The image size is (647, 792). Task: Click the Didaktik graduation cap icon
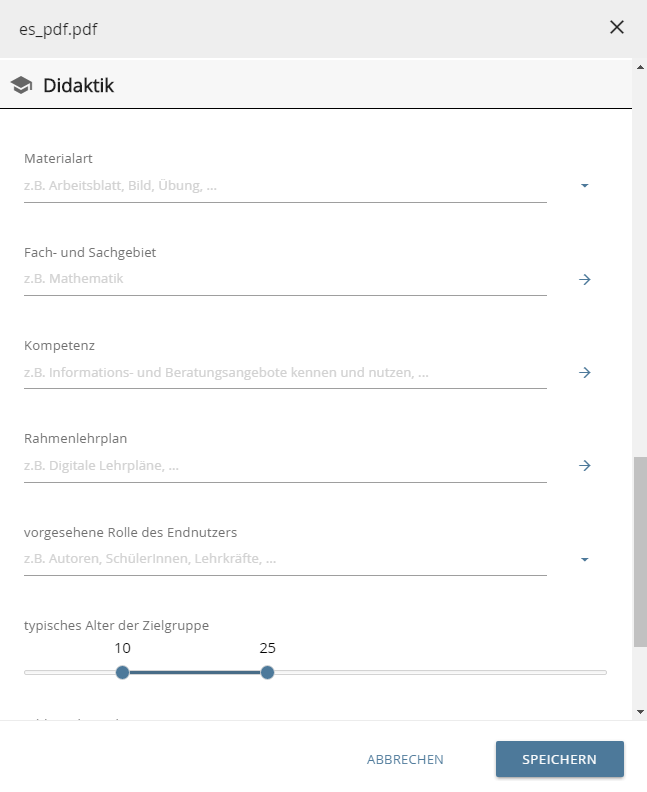pos(21,86)
